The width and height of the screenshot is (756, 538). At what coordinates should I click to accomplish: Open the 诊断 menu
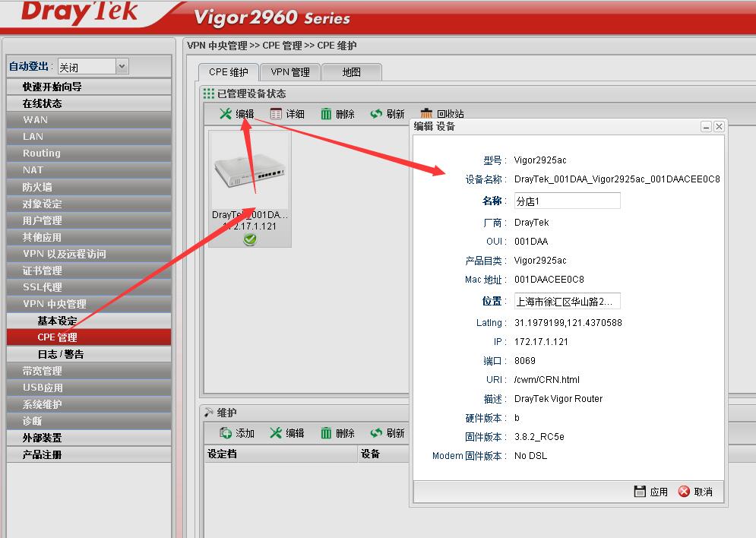pos(89,421)
